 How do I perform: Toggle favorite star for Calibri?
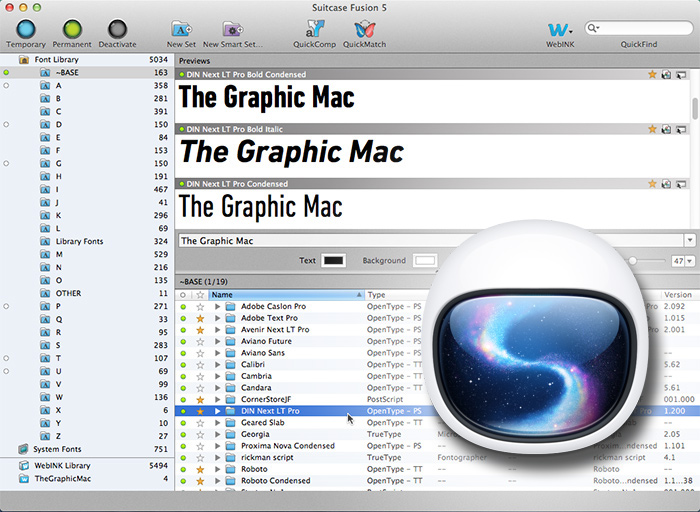point(200,365)
